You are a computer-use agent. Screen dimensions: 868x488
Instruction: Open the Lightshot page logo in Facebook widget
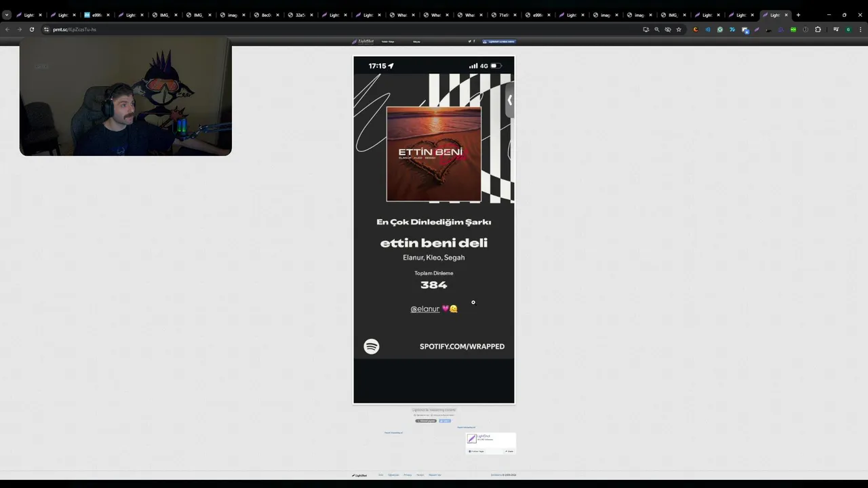[472, 439]
